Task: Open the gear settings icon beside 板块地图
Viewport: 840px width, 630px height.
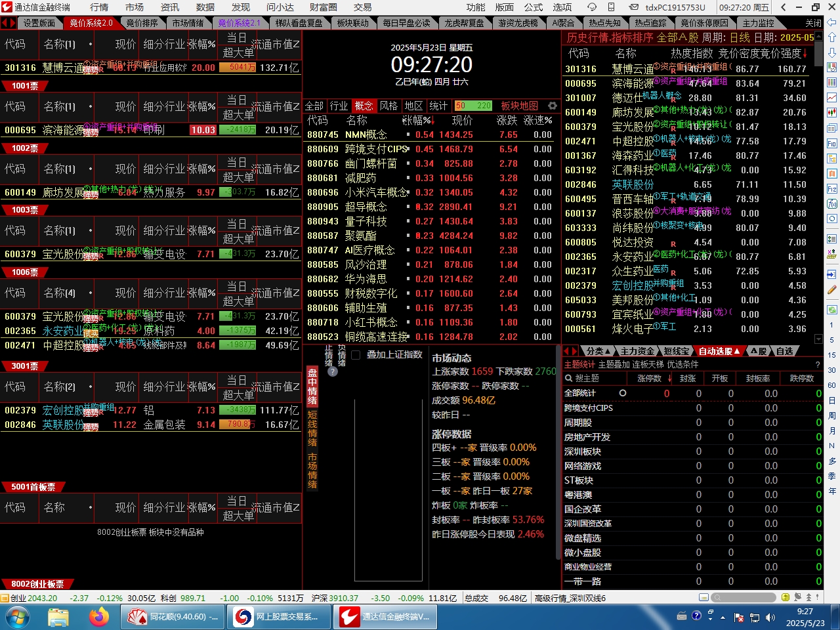Action: pos(553,106)
